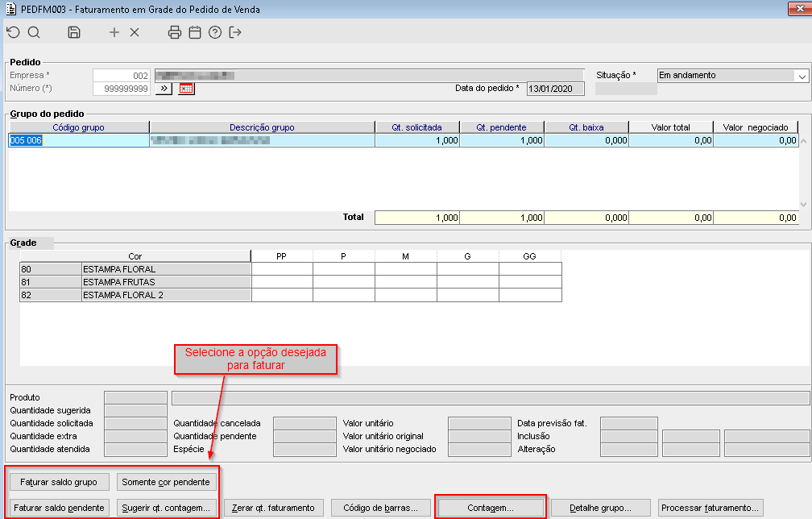Image resolution: width=812 pixels, height=519 pixels.
Task: Click the red grid icon beside Número
Action: pos(186,89)
